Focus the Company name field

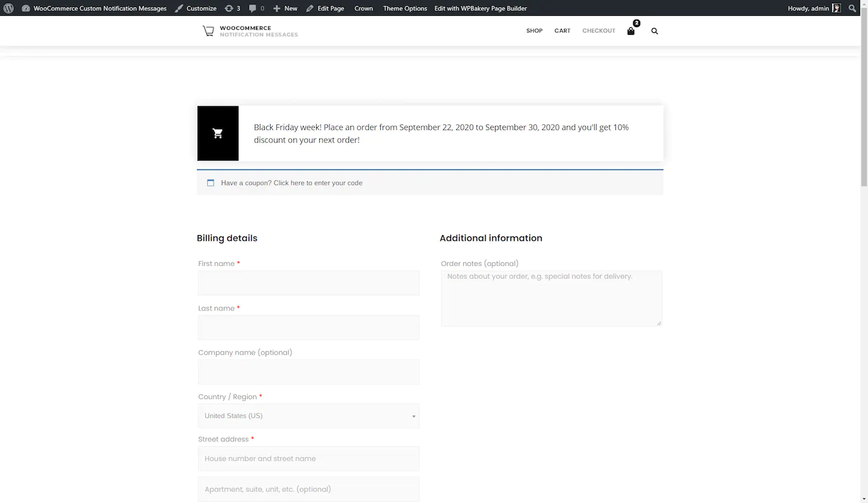click(x=309, y=372)
